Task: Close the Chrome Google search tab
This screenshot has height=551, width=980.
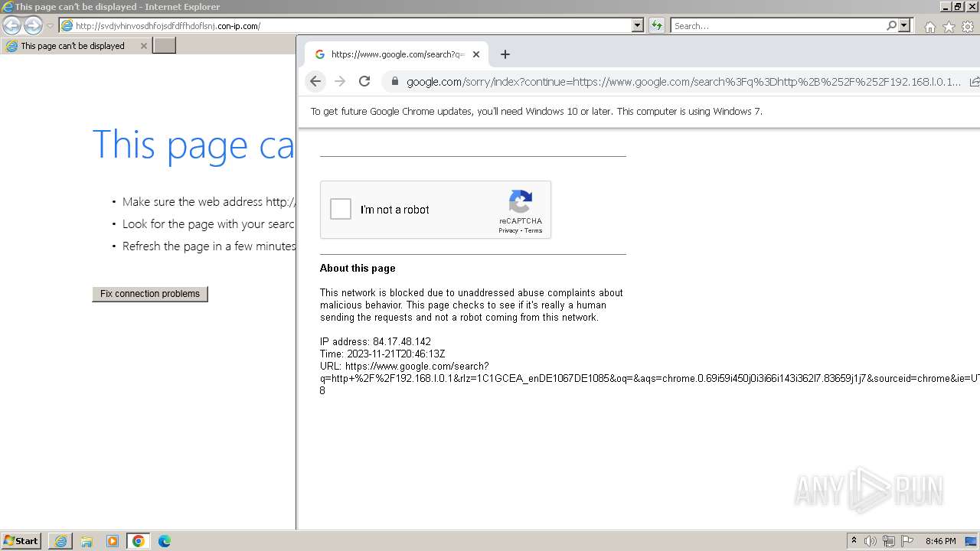Action: [x=476, y=54]
